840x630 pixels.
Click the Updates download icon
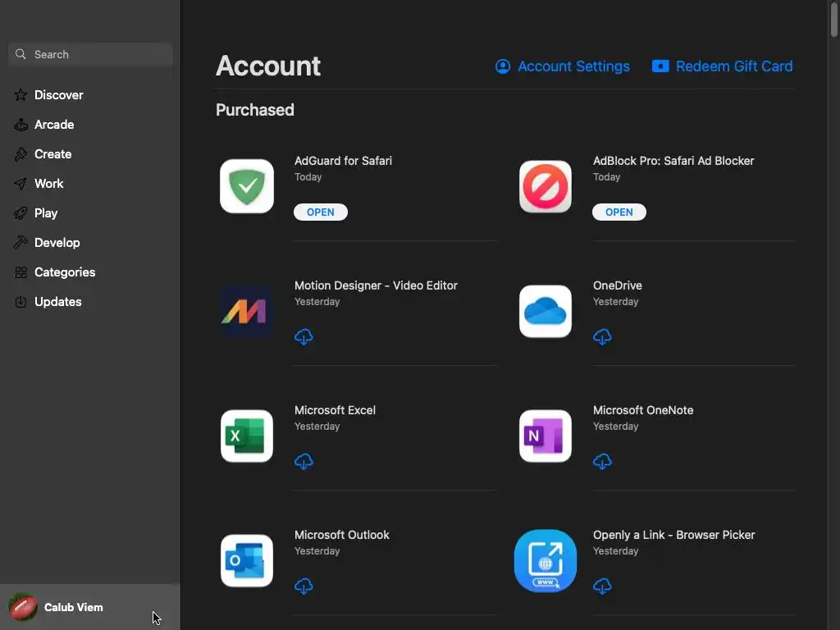tap(21, 302)
